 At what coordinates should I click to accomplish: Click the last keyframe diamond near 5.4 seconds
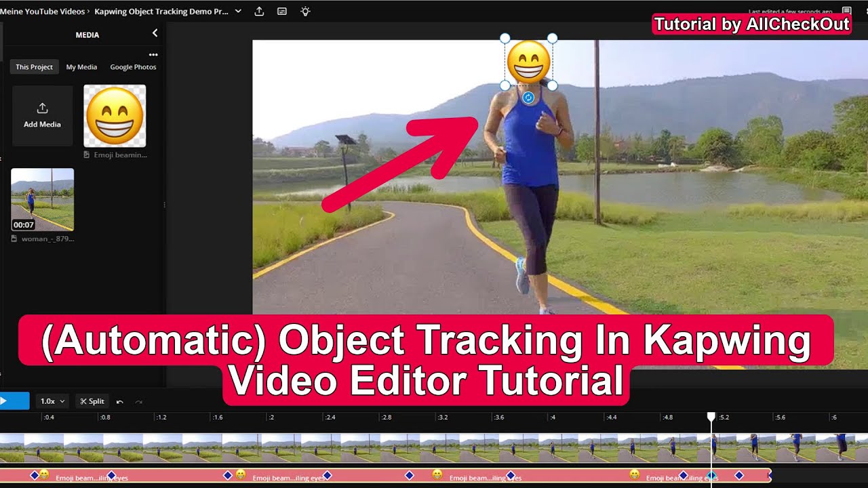tap(739, 475)
